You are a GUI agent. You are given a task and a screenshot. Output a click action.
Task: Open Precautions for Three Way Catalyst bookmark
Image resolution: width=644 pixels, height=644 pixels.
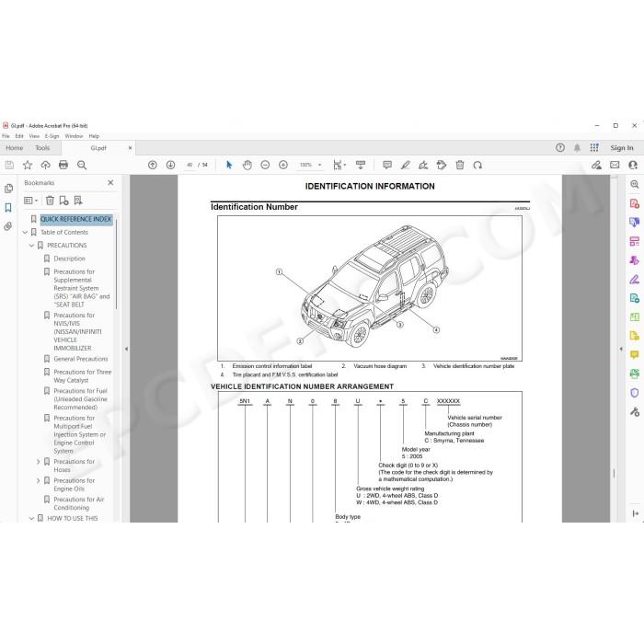coord(83,376)
